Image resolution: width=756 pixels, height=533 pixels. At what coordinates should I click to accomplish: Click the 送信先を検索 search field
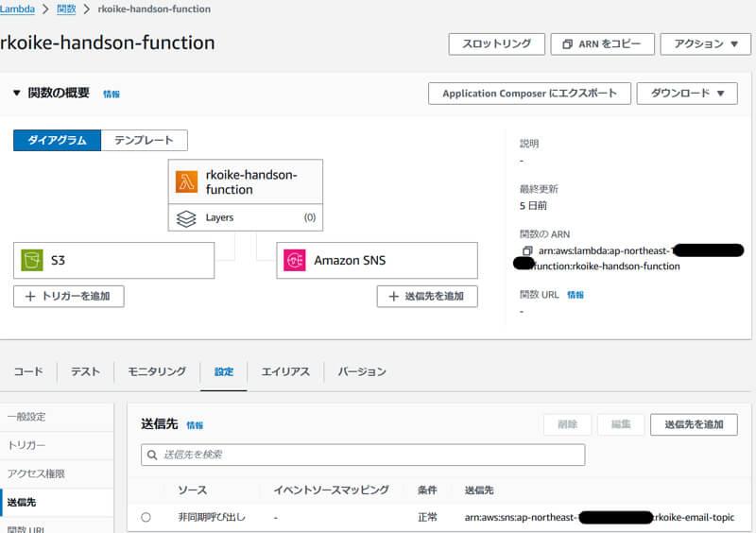(x=363, y=455)
